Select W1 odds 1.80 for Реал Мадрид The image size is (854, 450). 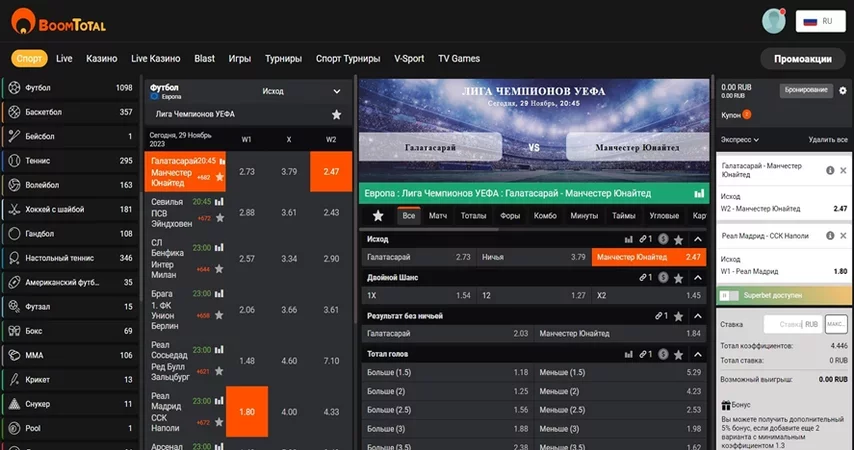coord(247,412)
